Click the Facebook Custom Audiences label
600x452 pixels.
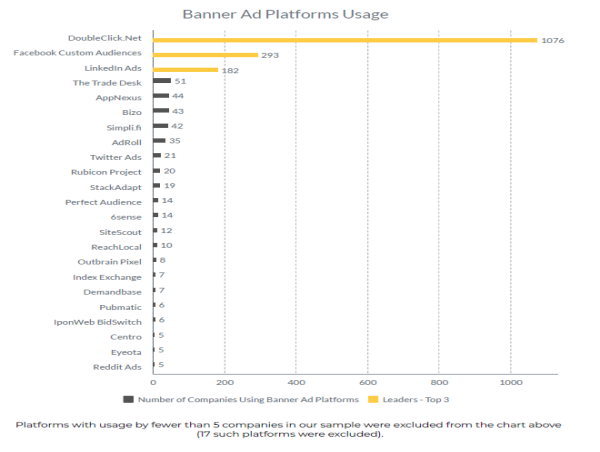(77, 53)
